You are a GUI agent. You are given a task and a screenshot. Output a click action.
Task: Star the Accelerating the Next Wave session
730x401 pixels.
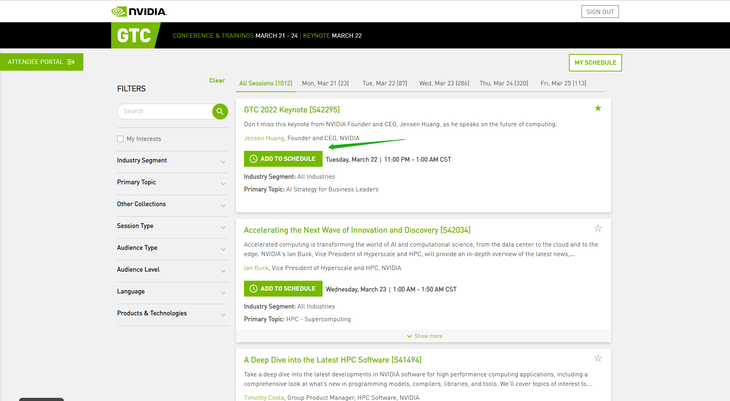point(598,228)
